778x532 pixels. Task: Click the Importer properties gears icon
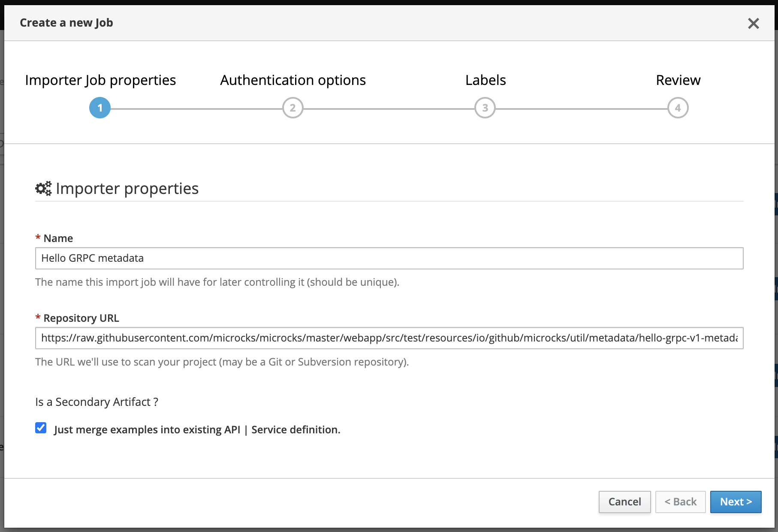coord(43,188)
